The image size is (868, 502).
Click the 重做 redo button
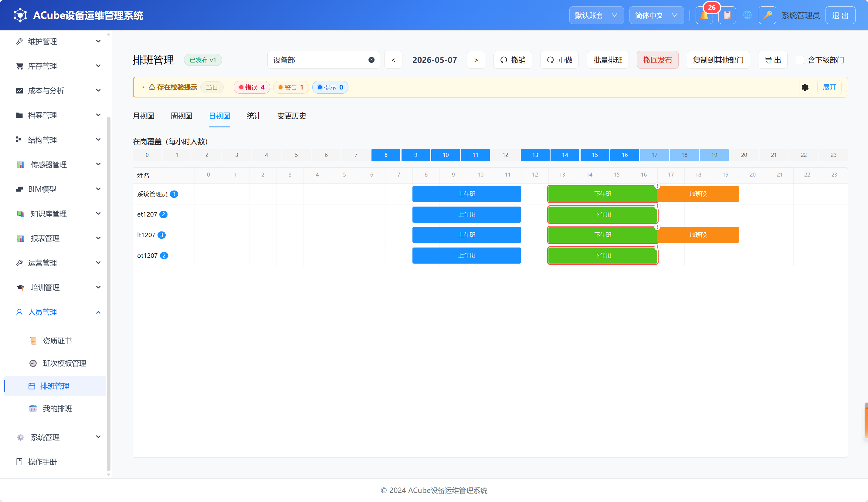point(559,60)
